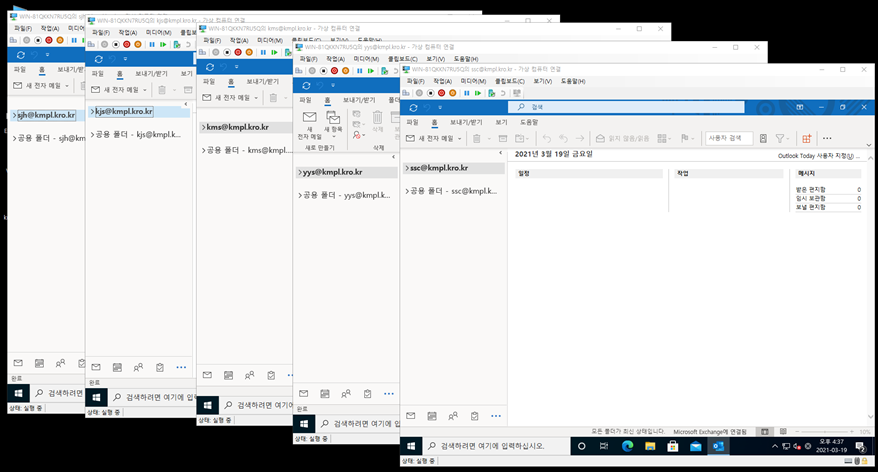The width and height of the screenshot is (878, 472).
Task: Click the Checkpoint icon in ssc VM toolbar
Action: 492,93
